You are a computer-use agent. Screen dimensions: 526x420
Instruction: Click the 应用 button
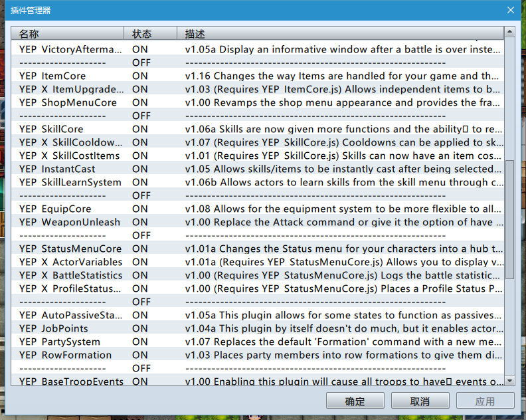[x=485, y=401]
